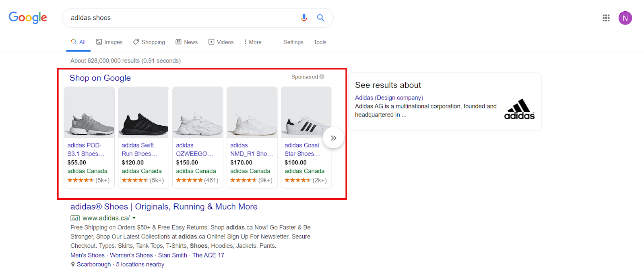Switch to the News tab

pyautogui.click(x=187, y=42)
